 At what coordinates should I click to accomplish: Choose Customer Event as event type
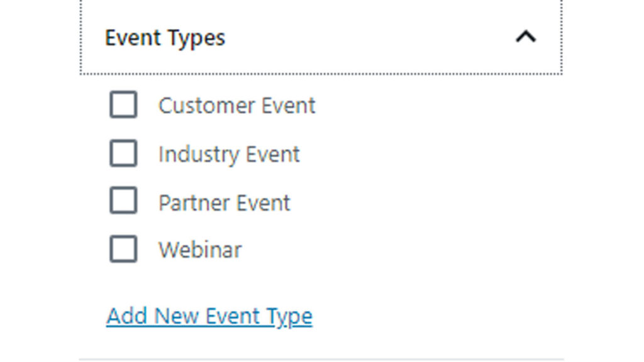coord(123,105)
